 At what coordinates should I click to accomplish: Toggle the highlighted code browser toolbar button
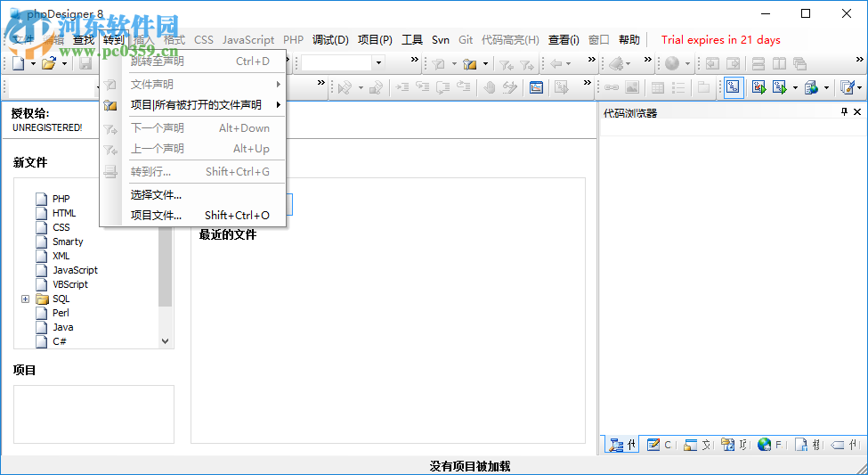(x=734, y=87)
